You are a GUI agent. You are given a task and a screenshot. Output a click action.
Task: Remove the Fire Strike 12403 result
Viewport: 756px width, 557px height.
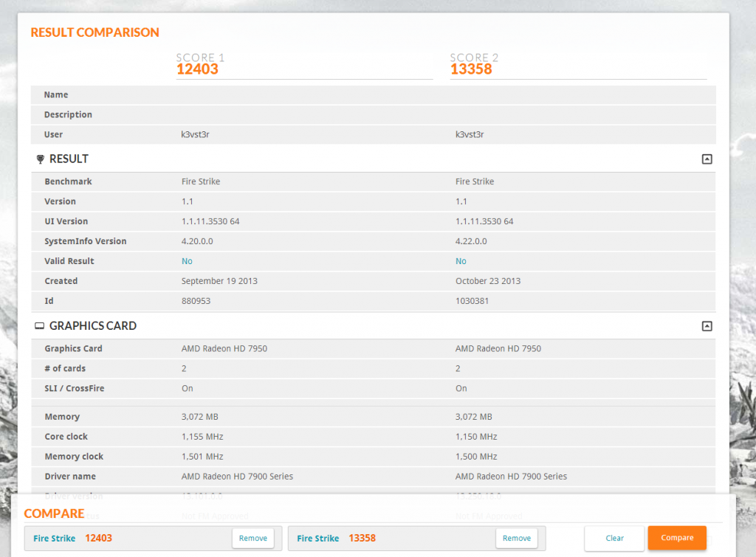click(253, 539)
